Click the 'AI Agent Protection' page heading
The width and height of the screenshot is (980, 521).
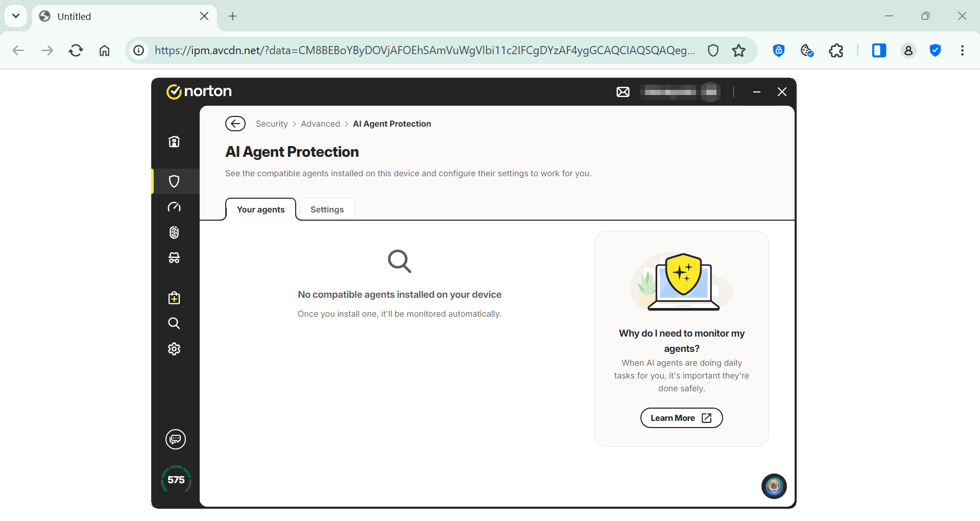pos(292,152)
